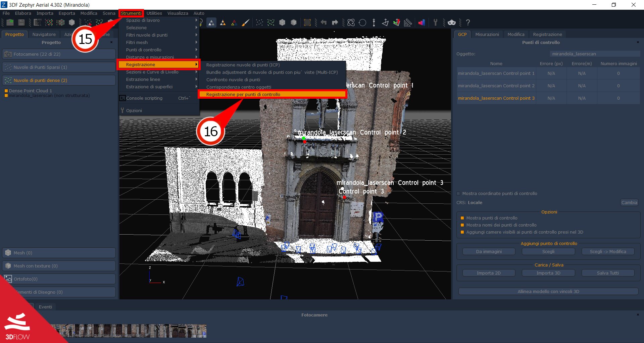Select the white triangles display mode icon
The width and height of the screenshot is (644, 343).
point(211,22)
